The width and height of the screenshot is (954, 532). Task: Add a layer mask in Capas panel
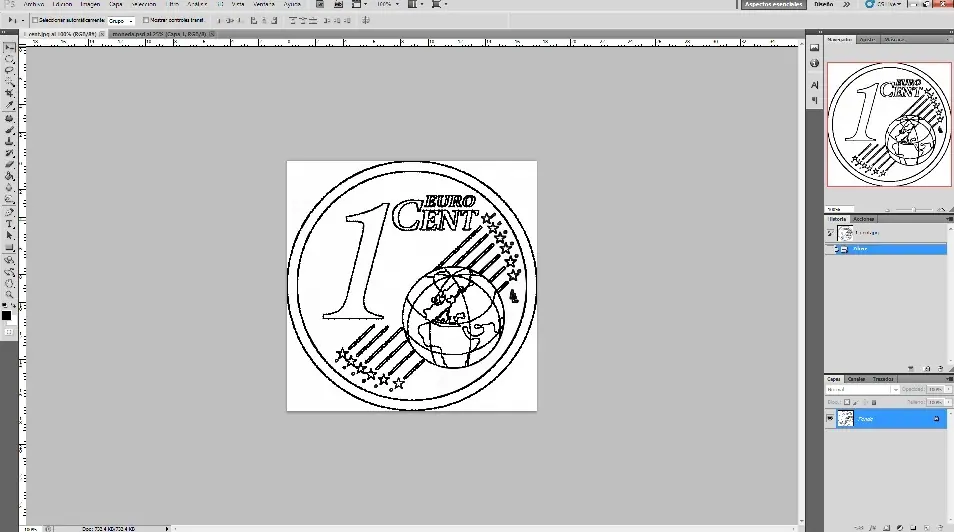886,528
